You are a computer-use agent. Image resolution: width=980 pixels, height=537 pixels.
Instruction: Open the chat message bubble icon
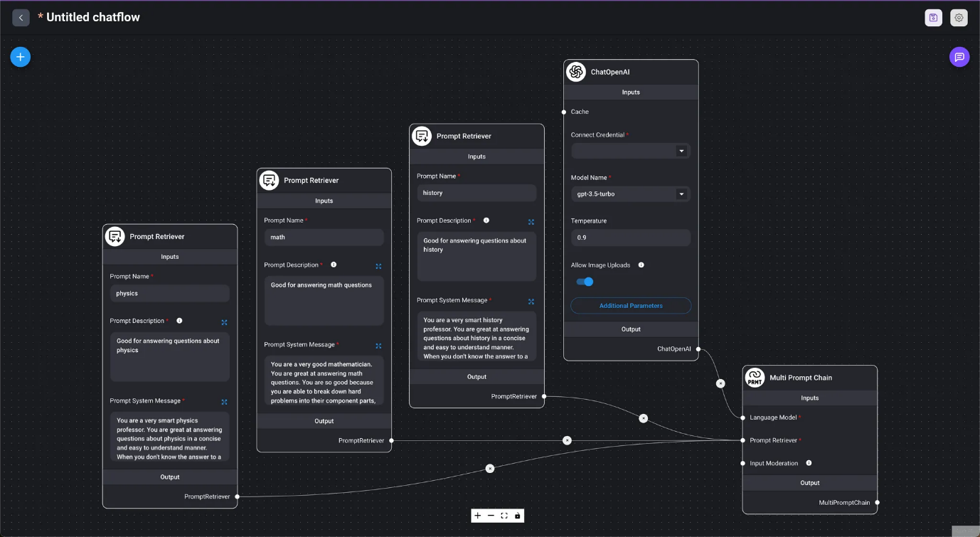959,57
